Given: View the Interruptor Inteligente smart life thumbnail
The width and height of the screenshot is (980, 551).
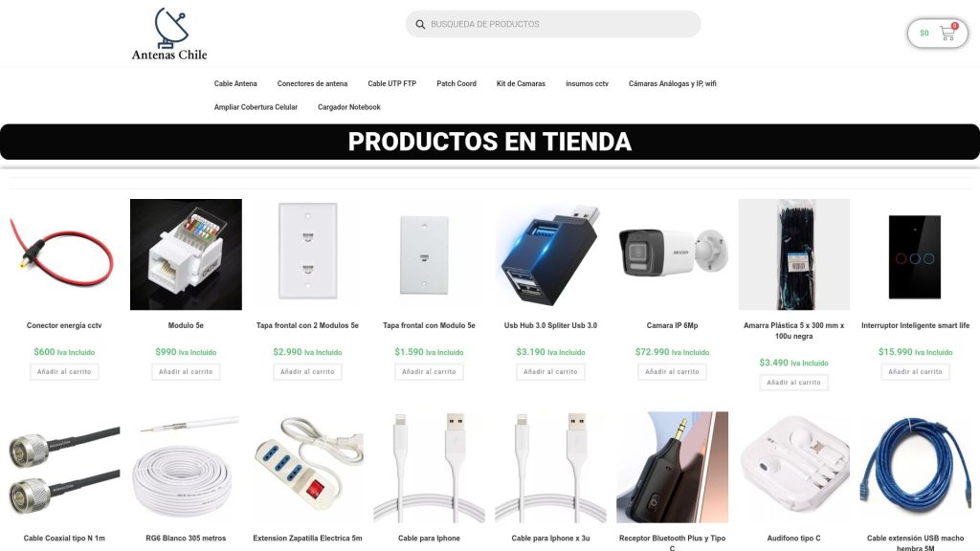Looking at the screenshot, I should (x=915, y=254).
